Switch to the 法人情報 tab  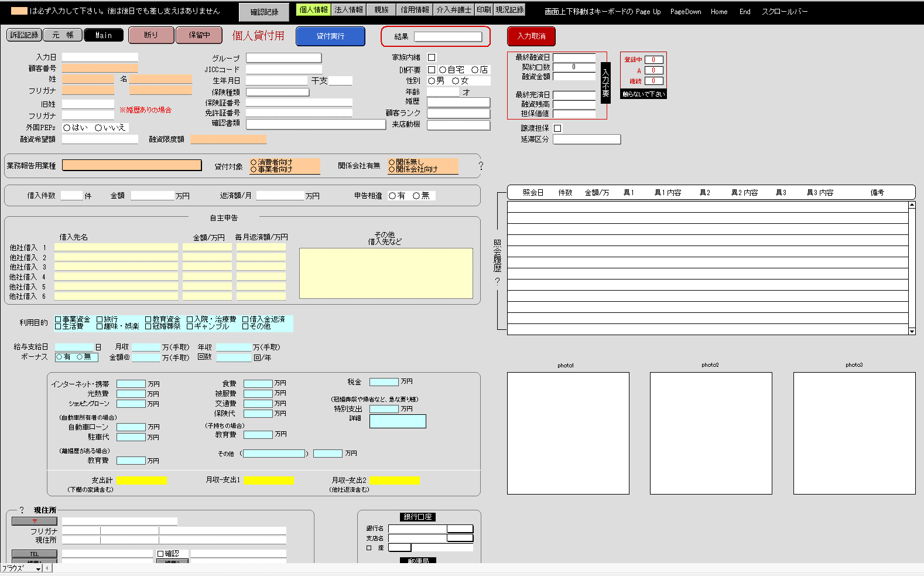pyautogui.click(x=349, y=10)
